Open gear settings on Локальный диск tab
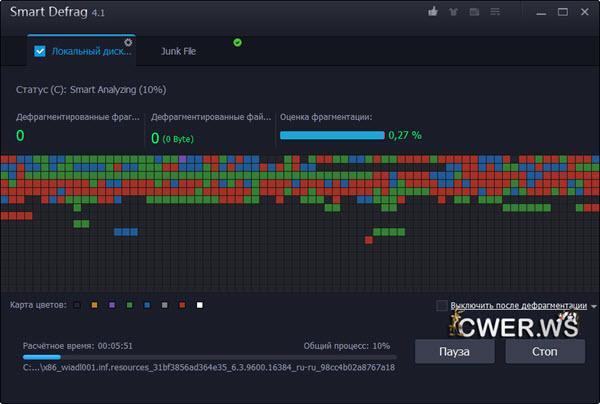The height and width of the screenshot is (404, 600). coord(128,42)
